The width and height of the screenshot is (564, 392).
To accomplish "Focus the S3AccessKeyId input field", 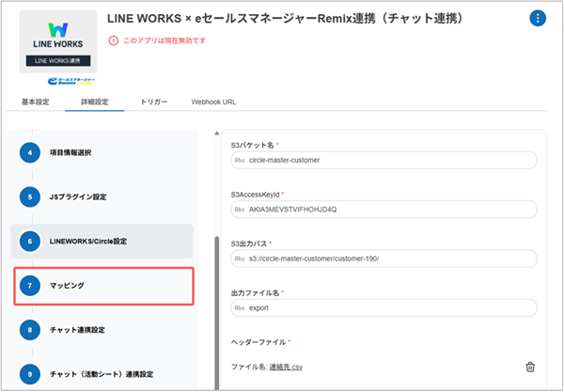I will click(x=384, y=210).
